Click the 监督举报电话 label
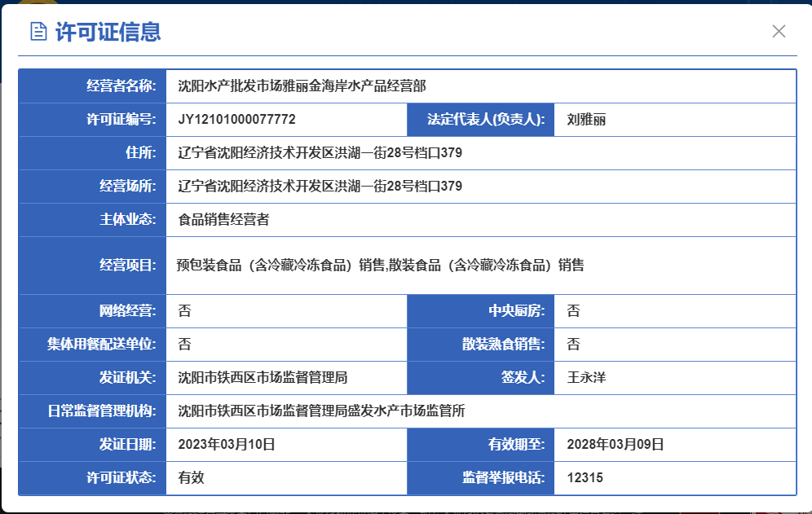Screen dimensions: 812x514 [x=504, y=478]
